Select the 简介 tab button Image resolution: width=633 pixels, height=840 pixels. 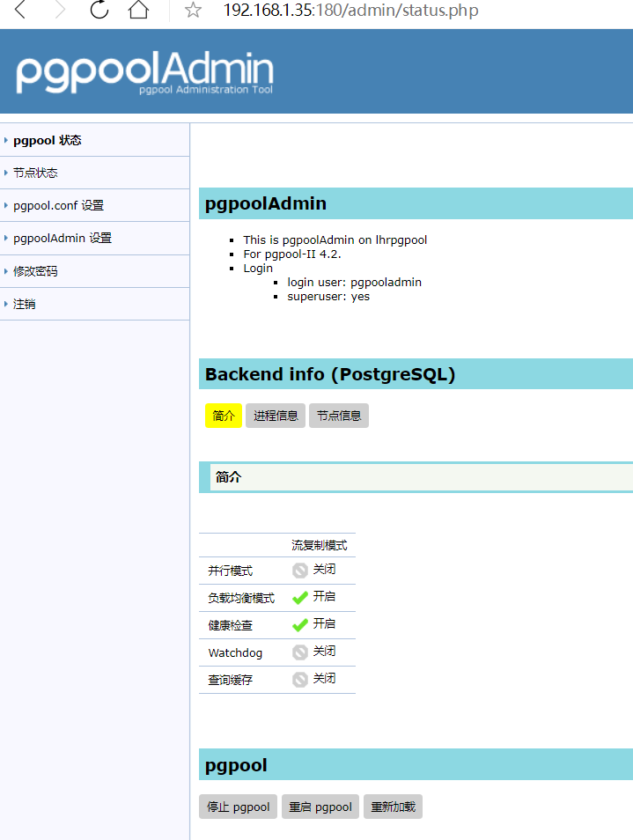pos(224,416)
